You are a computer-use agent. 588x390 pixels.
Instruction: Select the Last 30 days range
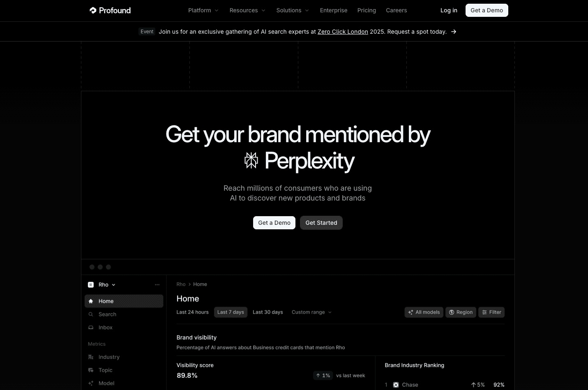[x=267, y=312]
